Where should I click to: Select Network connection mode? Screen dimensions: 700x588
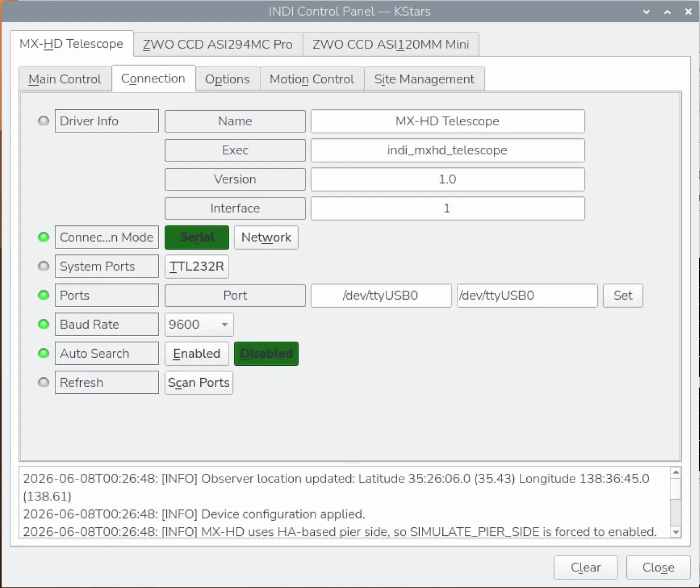(266, 237)
